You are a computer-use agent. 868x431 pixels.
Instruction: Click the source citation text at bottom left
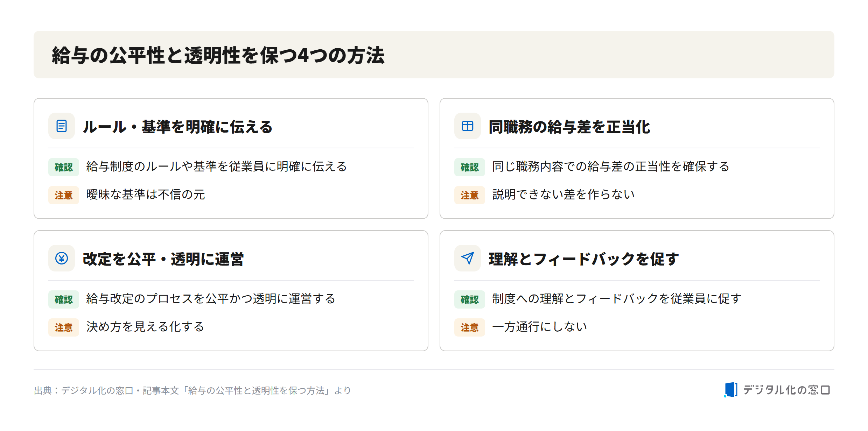coord(192,390)
